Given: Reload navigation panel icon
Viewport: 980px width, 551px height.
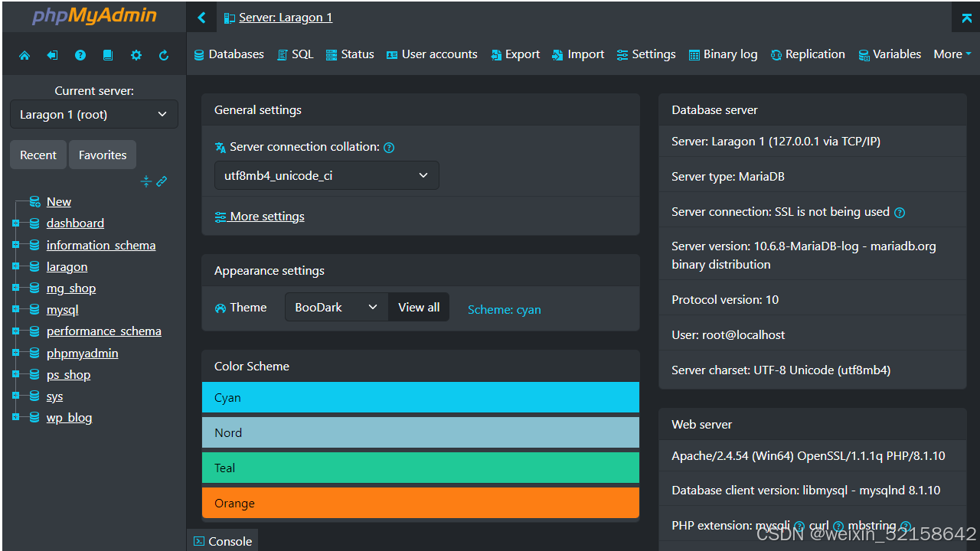Looking at the screenshot, I should pos(164,55).
